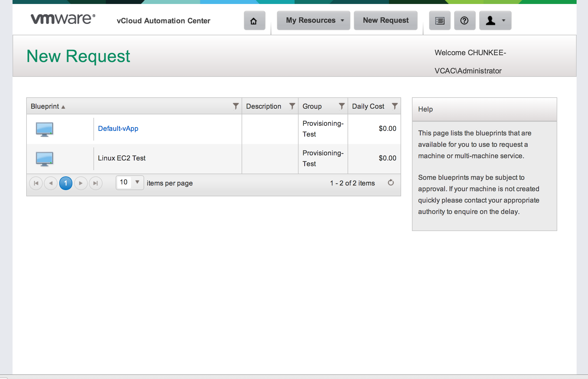Select page 1 in pager

(66, 183)
